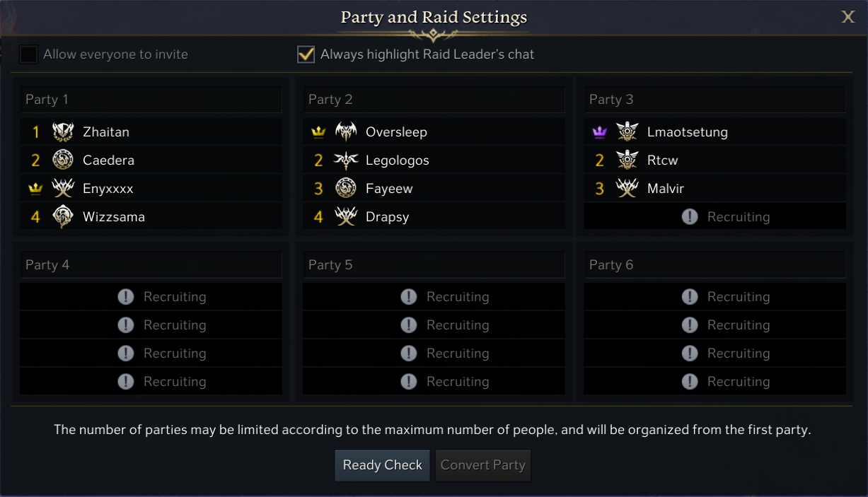The image size is (868, 497).
Task: Click Wizzsama's class icon
Action: click(x=63, y=217)
